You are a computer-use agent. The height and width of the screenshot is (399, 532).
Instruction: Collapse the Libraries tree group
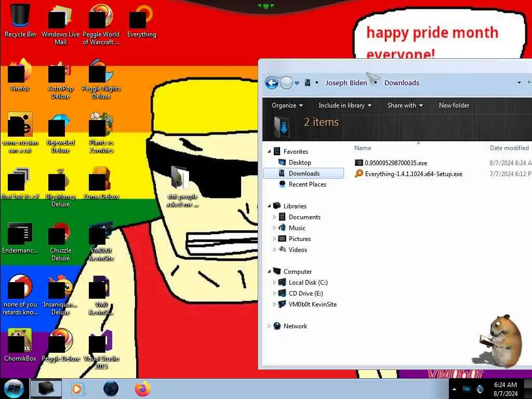(x=270, y=206)
